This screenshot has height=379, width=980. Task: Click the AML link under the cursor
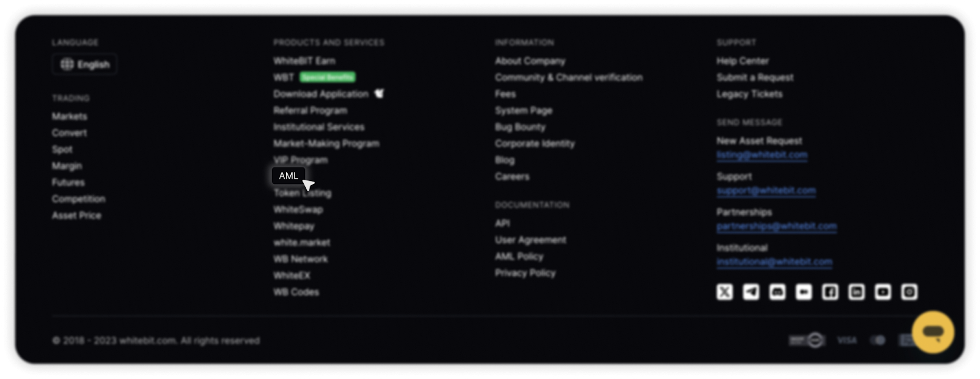click(x=288, y=176)
